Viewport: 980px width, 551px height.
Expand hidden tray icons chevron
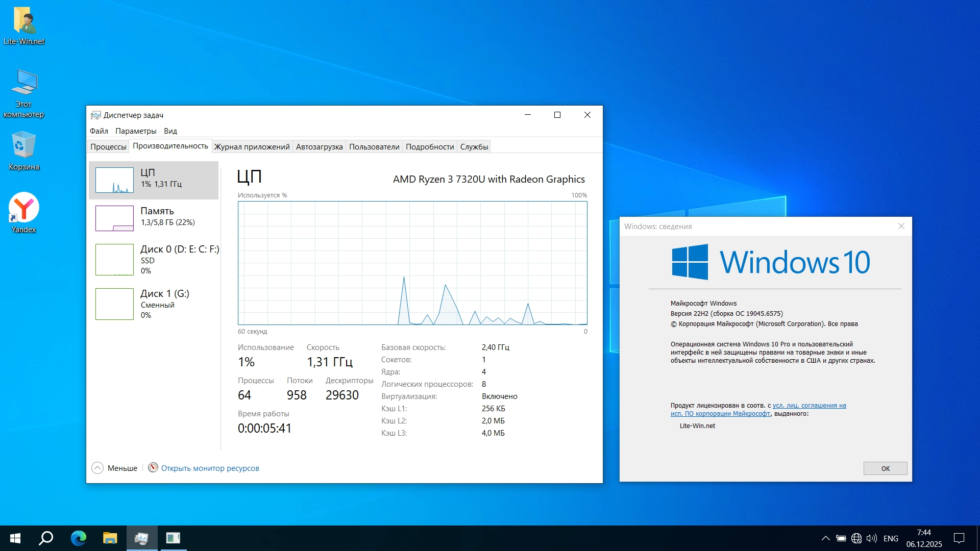[825, 538]
